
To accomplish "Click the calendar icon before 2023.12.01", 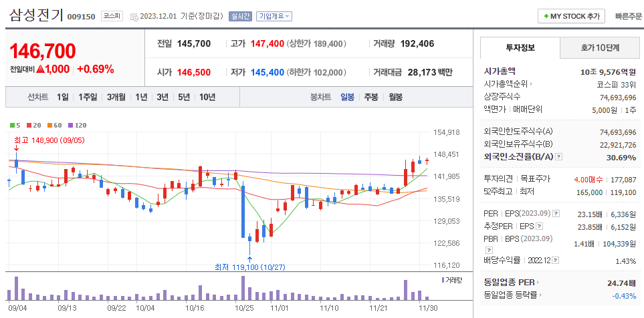I will click(134, 17).
